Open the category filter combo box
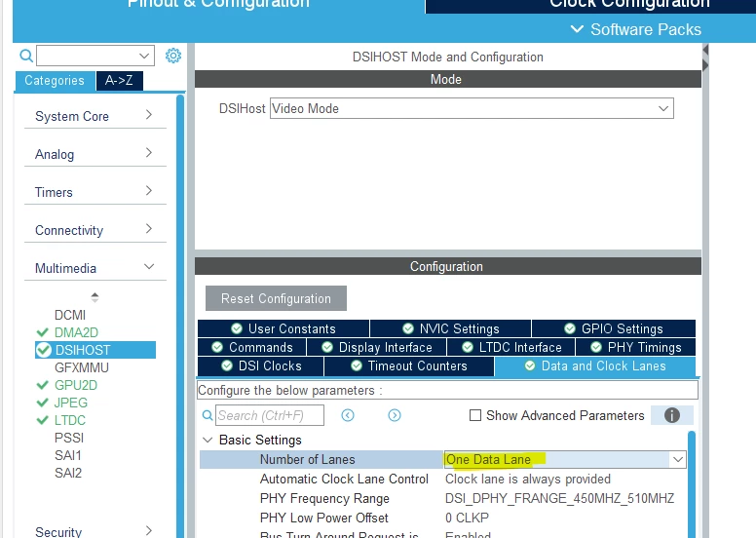The width and height of the screenshot is (756, 538). pyautogui.click(x=95, y=56)
